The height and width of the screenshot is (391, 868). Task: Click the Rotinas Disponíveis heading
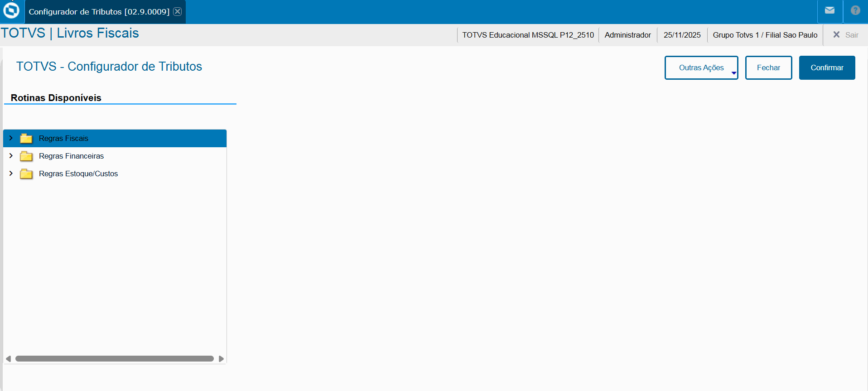56,98
